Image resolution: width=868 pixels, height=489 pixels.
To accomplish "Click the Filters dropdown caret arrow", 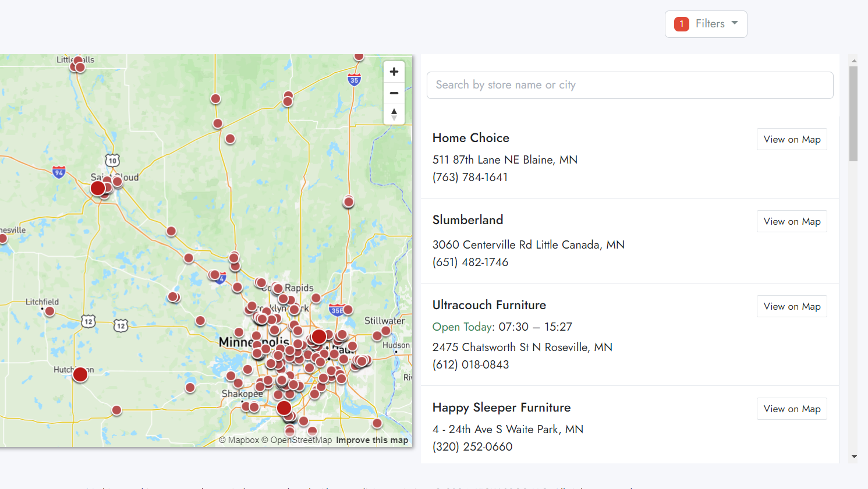I will coord(735,23).
